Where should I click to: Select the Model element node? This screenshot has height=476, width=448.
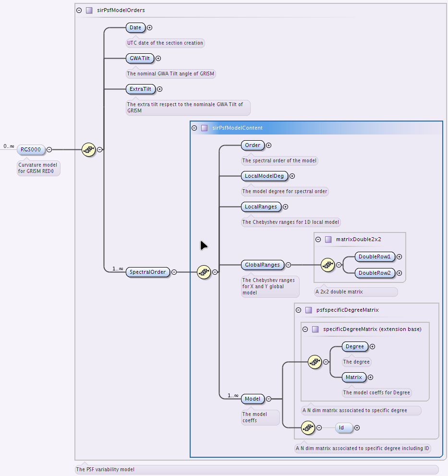[x=253, y=399]
